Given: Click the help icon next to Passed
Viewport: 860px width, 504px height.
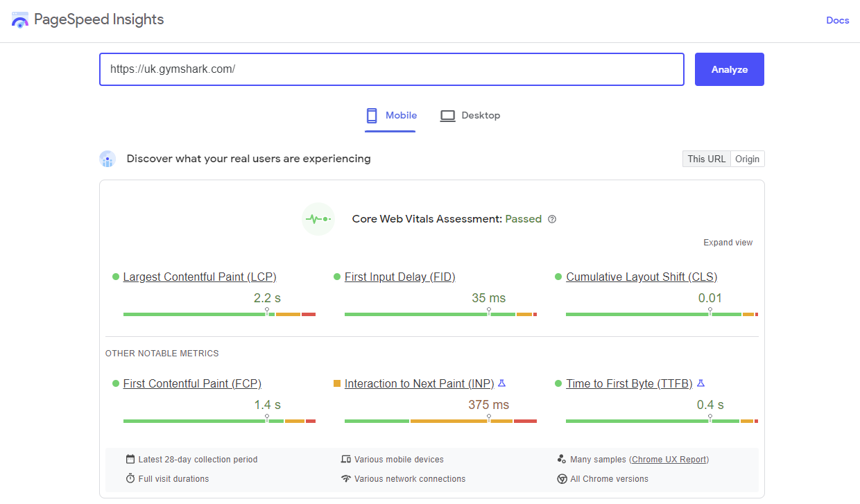Looking at the screenshot, I should 551,218.
